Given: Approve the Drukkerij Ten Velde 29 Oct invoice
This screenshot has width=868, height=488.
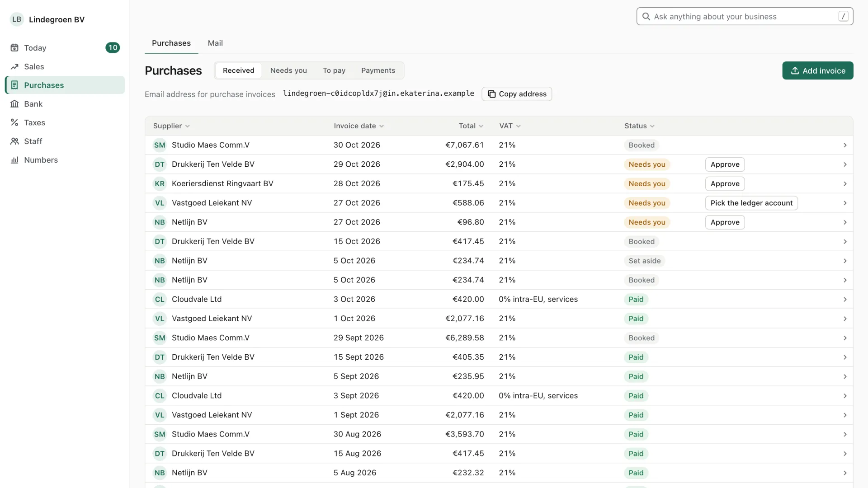Looking at the screenshot, I should (725, 164).
